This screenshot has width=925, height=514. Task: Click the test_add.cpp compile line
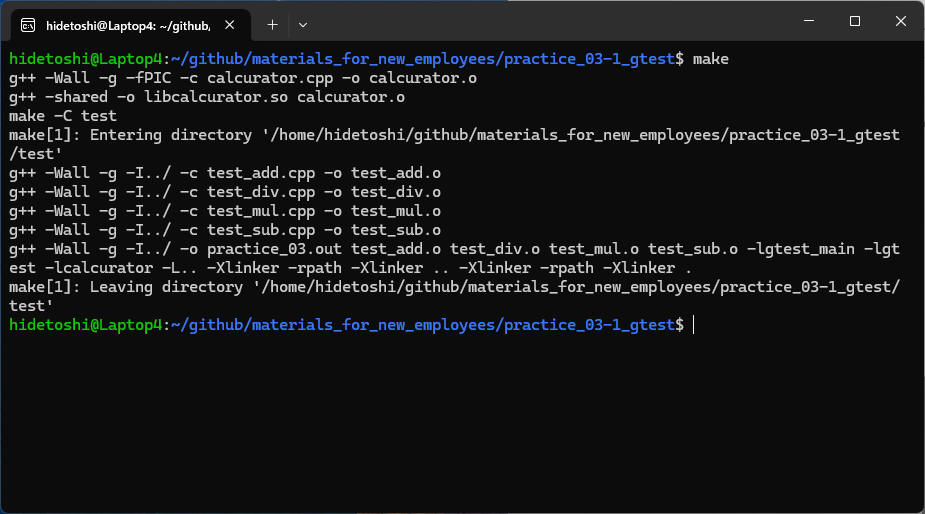(x=225, y=173)
